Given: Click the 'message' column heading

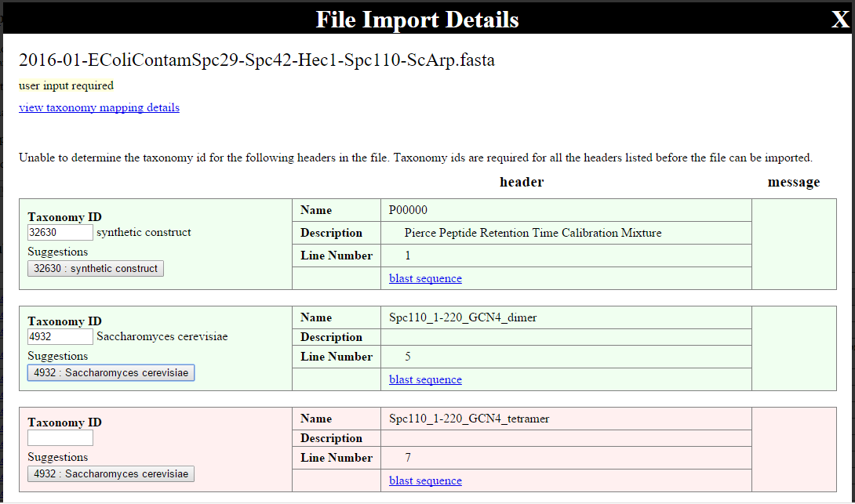Looking at the screenshot, I should coord(793,183).
